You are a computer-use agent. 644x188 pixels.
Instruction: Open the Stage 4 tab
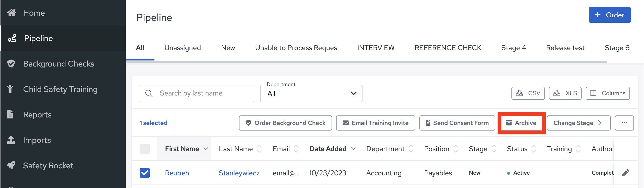pos(513,48)
